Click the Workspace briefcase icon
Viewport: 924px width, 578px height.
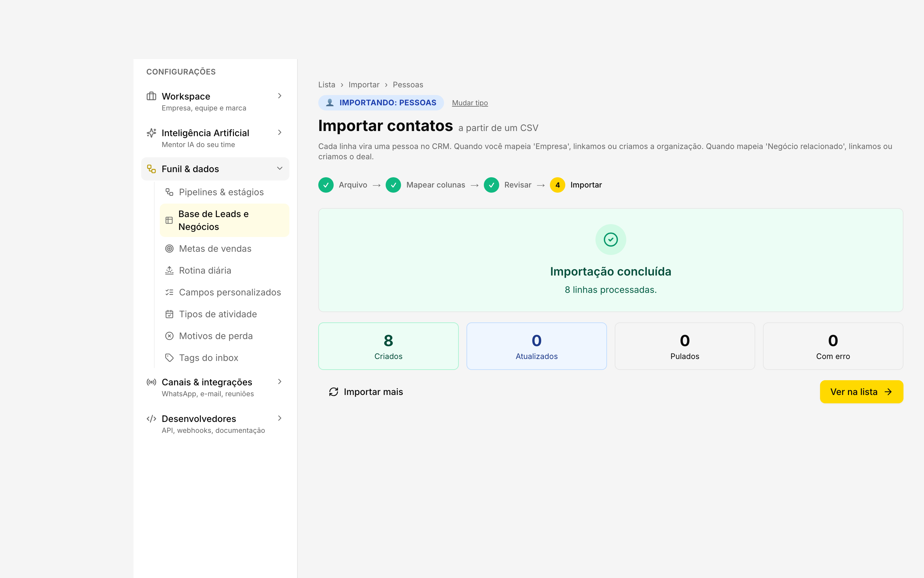tap(151, 96)
